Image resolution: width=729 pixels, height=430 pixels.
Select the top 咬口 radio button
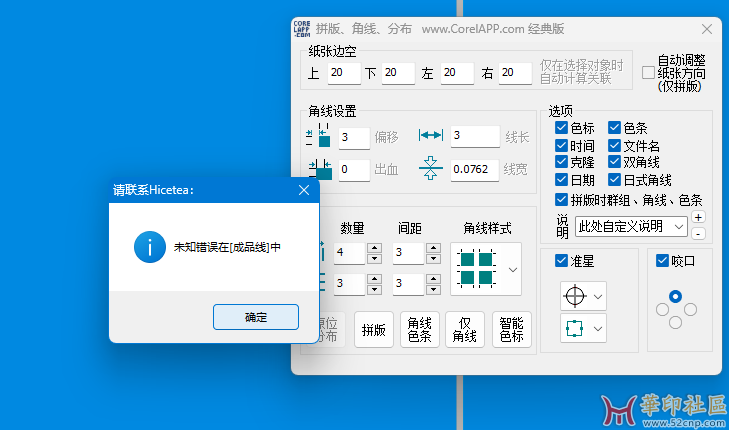(676, 296)
